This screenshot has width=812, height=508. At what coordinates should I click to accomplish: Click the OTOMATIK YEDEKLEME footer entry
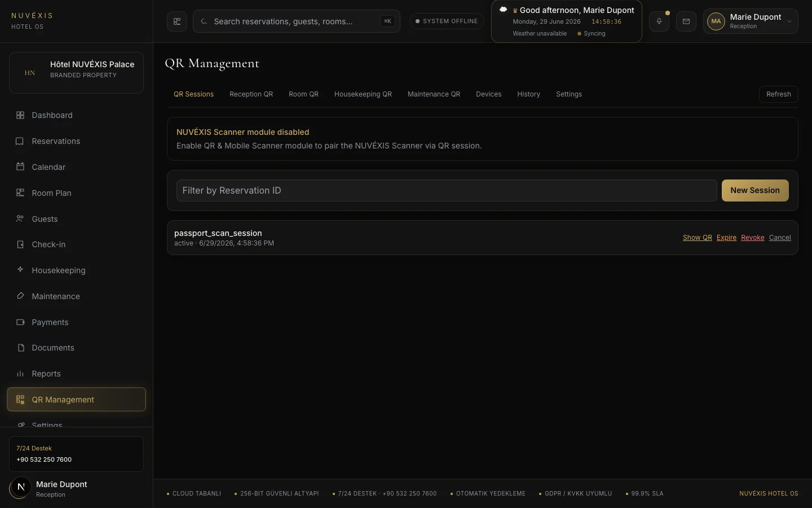(x=488, y=494)
